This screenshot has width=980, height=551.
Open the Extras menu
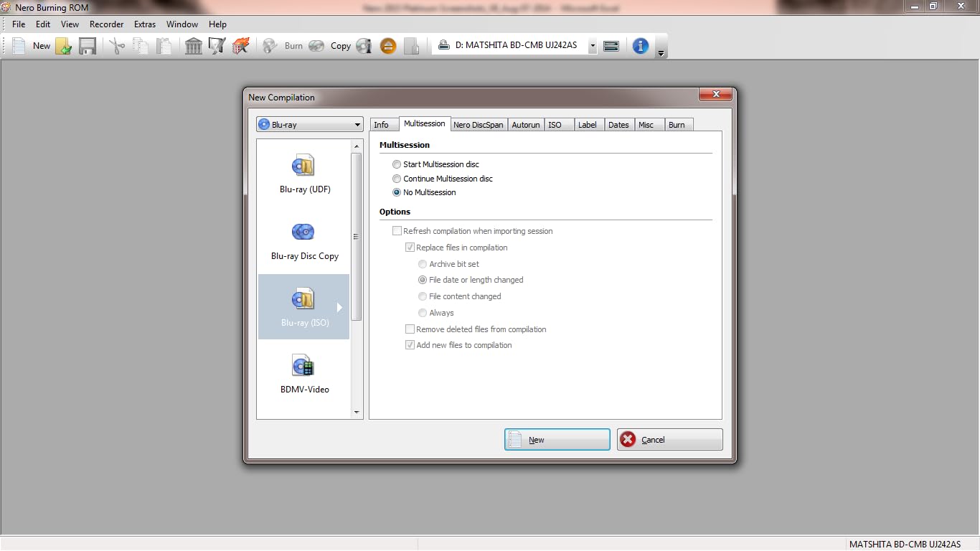click(144, 24)
